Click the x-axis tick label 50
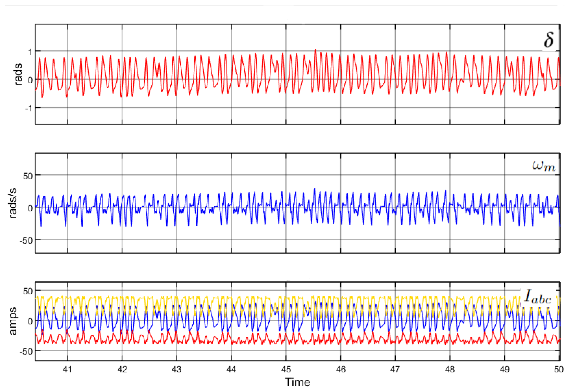The width and height of the screenshot is (569, 392). [559, 369]
